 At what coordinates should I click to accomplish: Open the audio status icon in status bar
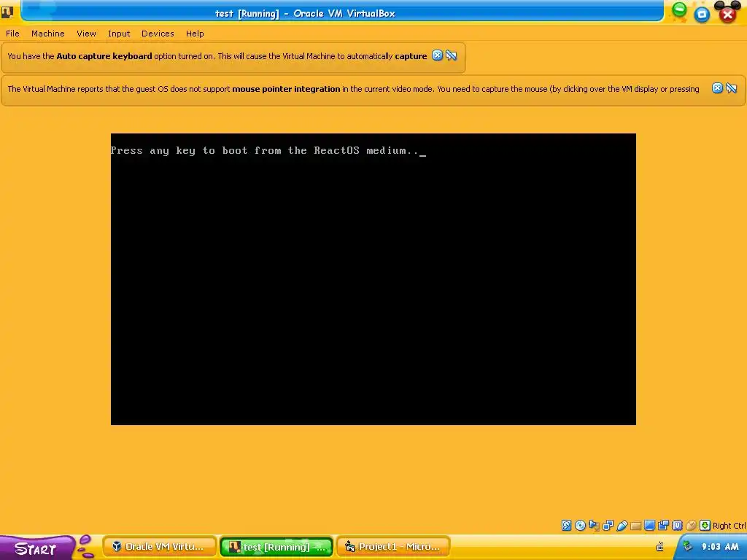point(594,525)
